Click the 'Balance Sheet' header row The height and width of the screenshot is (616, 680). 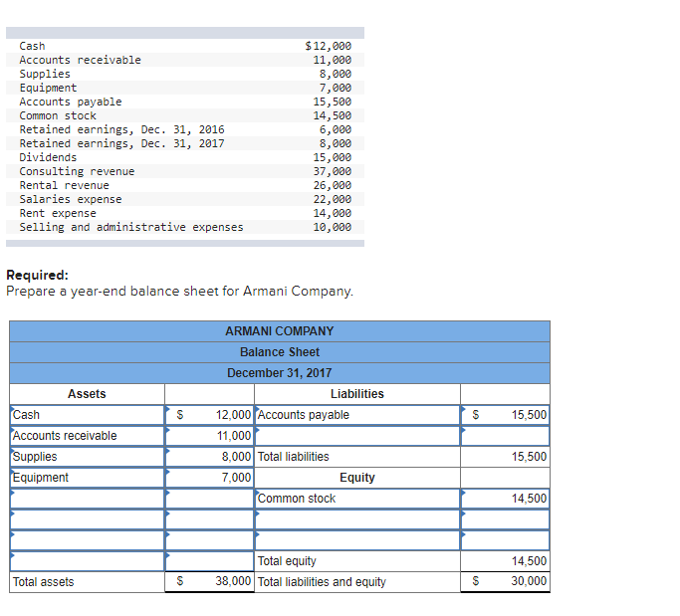280,352
